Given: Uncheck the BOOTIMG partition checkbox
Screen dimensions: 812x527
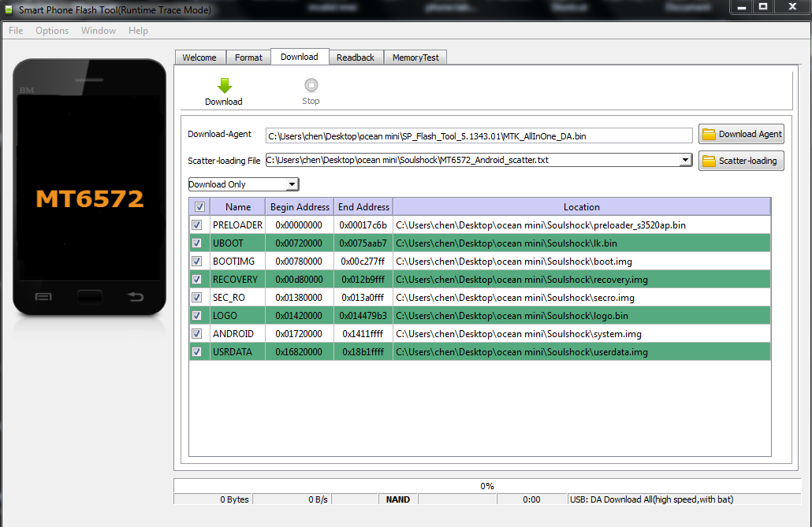Looking at the screenshot, I should click(x=197, y=262).
